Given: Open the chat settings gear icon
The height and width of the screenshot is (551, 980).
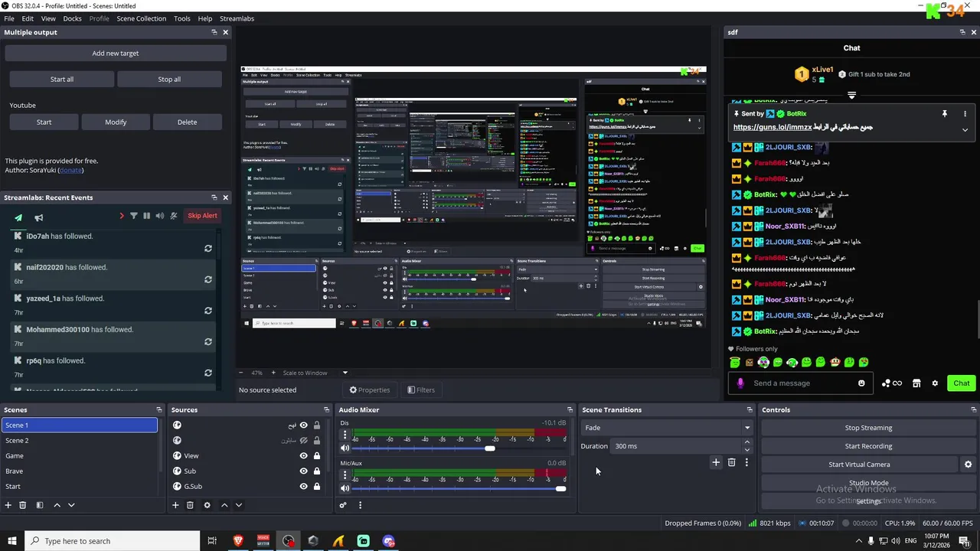Looking at the screenshot, I should 935,383.
